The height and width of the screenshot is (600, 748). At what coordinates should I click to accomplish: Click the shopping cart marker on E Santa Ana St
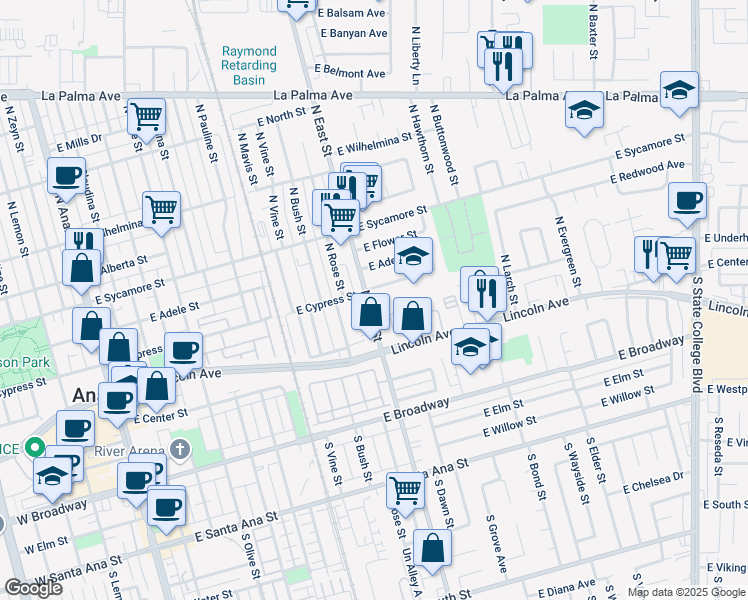tap(405, 492)
